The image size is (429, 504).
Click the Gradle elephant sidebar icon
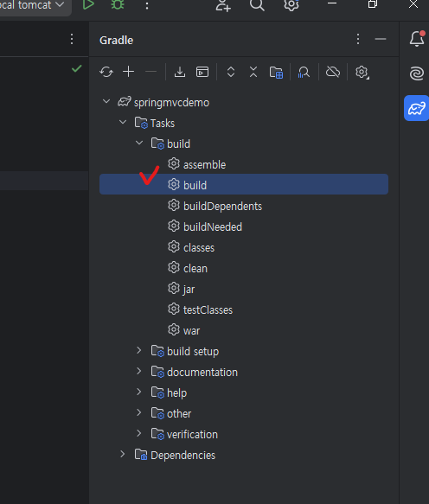pyautogui.click(x=416, y=108)
